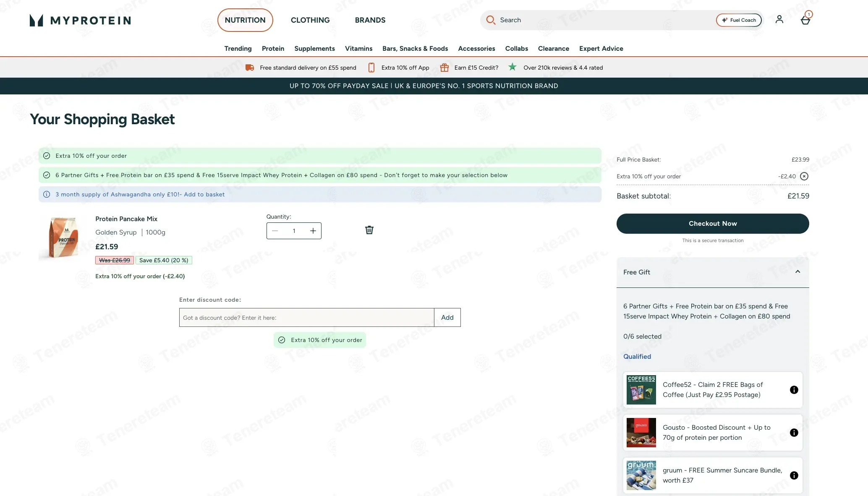Focus the discount code input field

point(306,318)
